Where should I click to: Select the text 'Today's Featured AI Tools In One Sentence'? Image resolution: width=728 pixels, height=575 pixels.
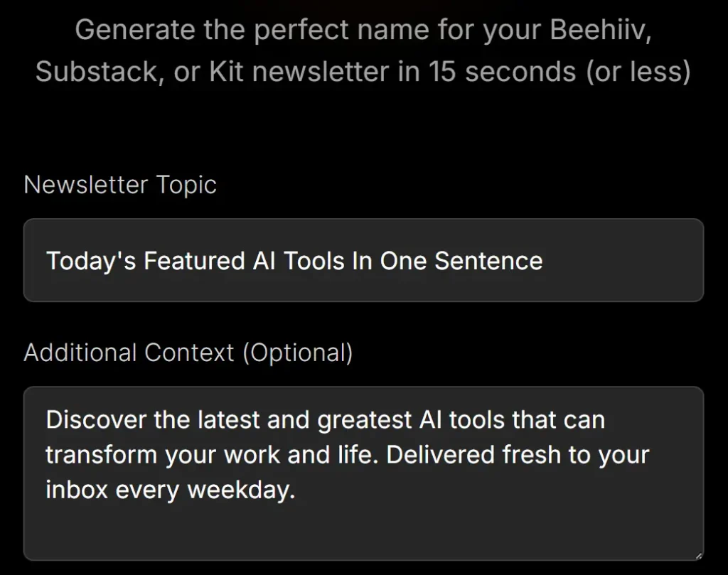click(294, 260)
